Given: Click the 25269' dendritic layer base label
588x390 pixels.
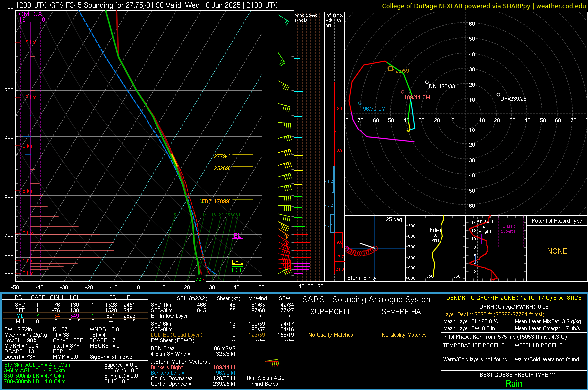Looking at the screenshot, I should tap(222, 168).
